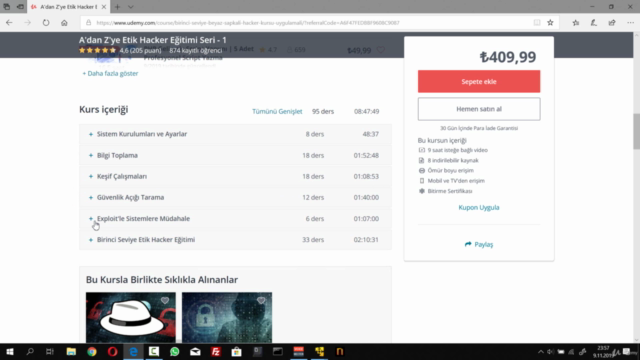Share this page via the browser share icon
This screenshot has width=640, height=360.
(612, 23)
